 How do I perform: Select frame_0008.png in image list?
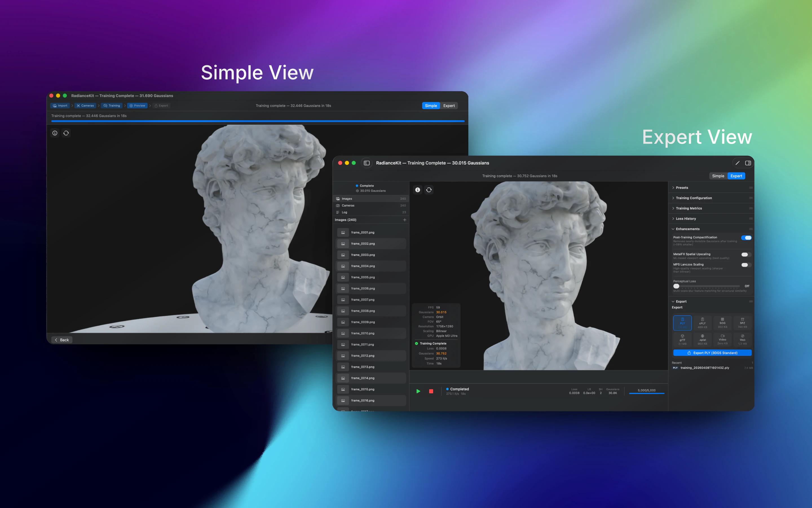[371, 311]
